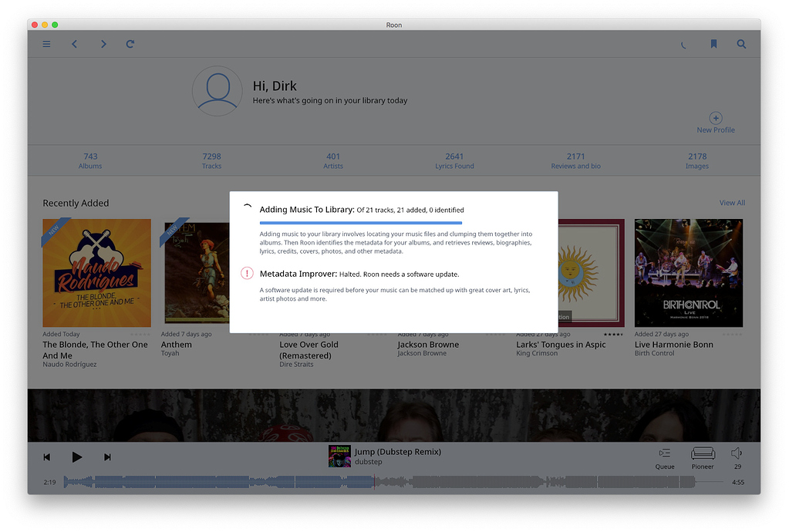The image size is (789, 532).
Task: Navigate back using the back arrow
Action: [74, 44]
